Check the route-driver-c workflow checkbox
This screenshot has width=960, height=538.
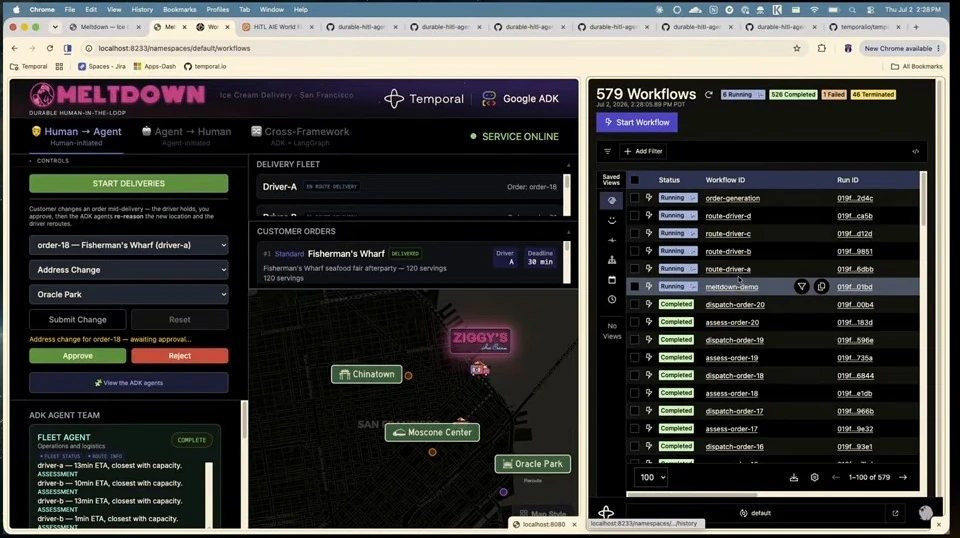coord(635,233)
